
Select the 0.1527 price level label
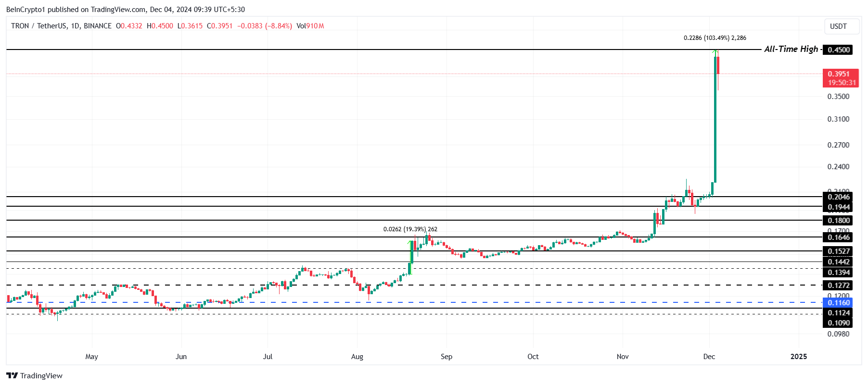[838, 251]
